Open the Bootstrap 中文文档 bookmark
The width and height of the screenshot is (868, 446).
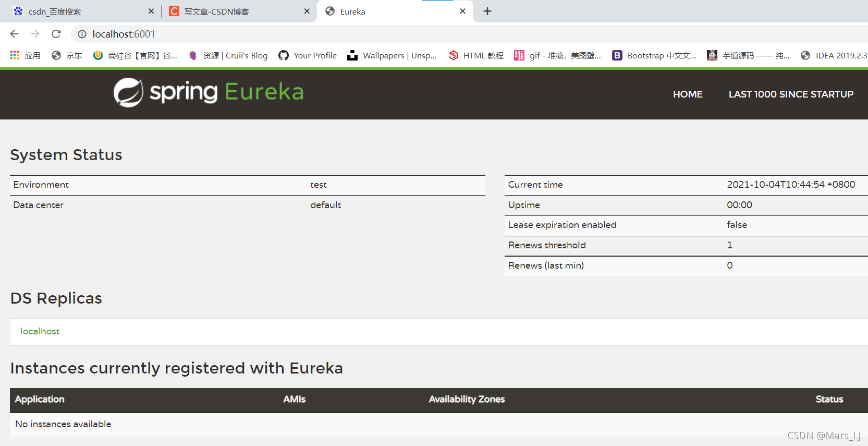(654, 55)
